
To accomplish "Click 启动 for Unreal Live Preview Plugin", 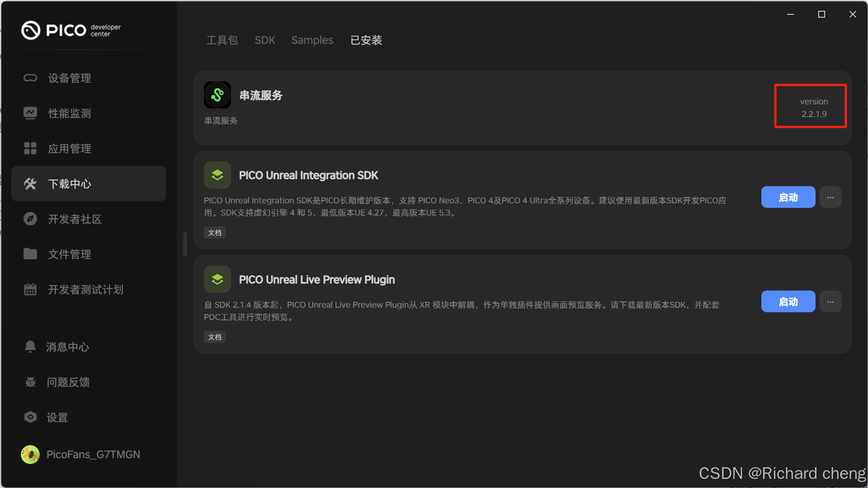I will pyautogui.click(x=788, y=302).
